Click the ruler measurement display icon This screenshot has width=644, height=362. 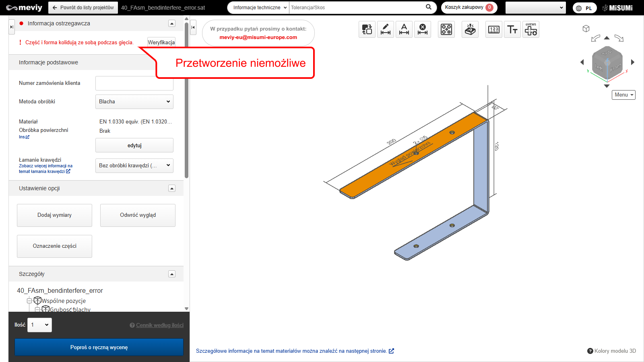tap(493, 29)
